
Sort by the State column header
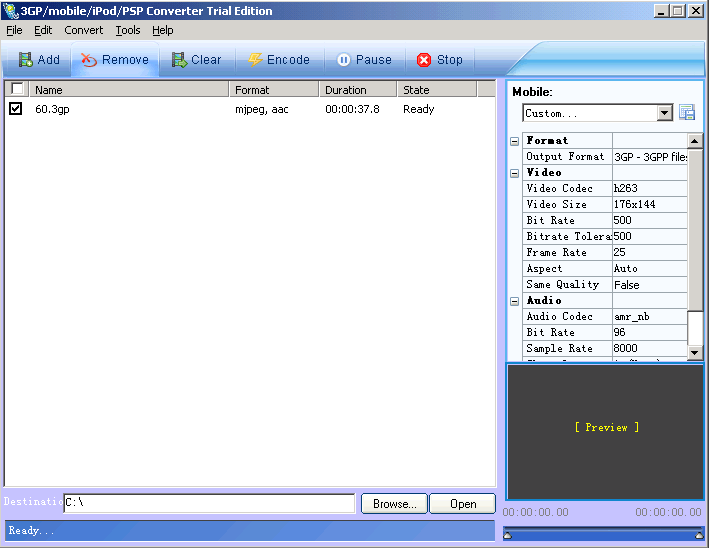click(x=437, y=90)
